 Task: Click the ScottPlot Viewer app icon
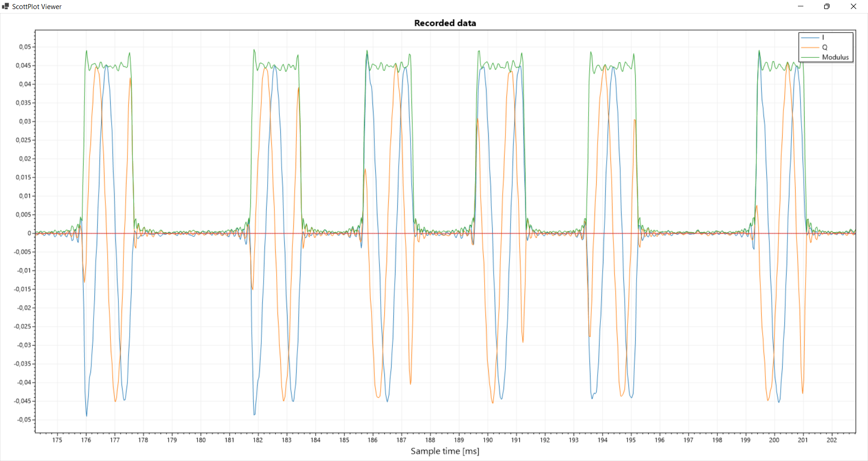5,6
